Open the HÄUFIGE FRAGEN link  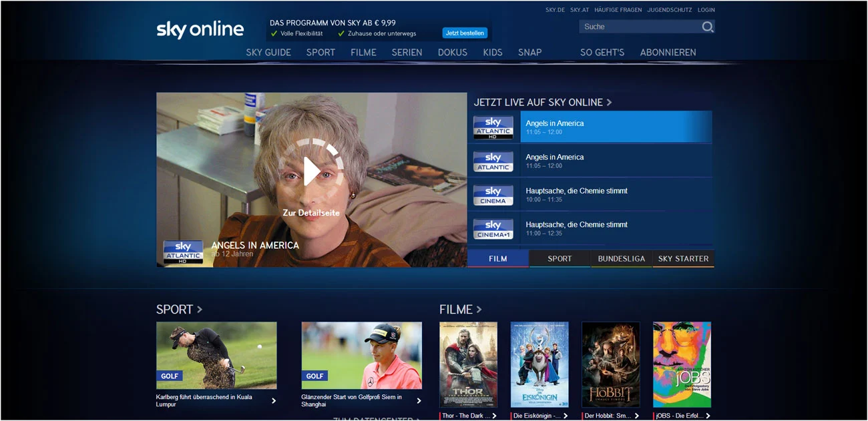pyautogui.click(x=618, y=10)
